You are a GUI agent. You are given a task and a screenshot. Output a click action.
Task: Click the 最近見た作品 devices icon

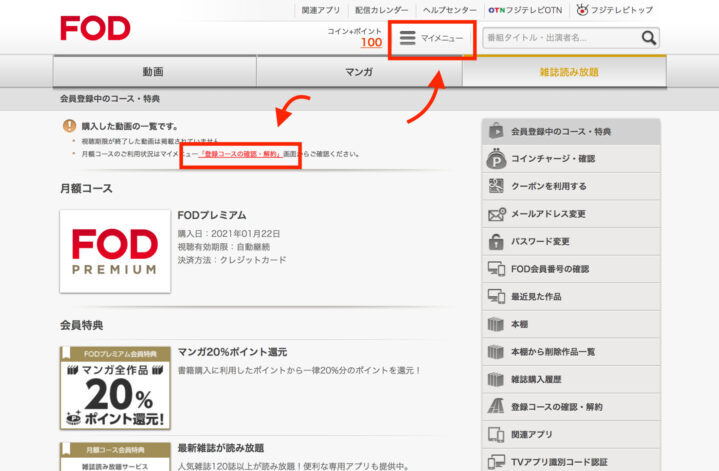(496, 296)
